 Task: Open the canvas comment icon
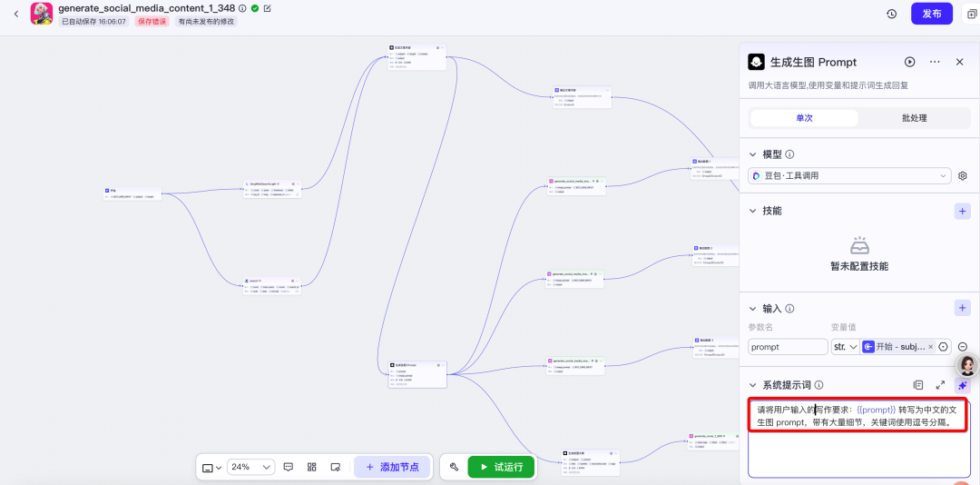tap(289, 467)
